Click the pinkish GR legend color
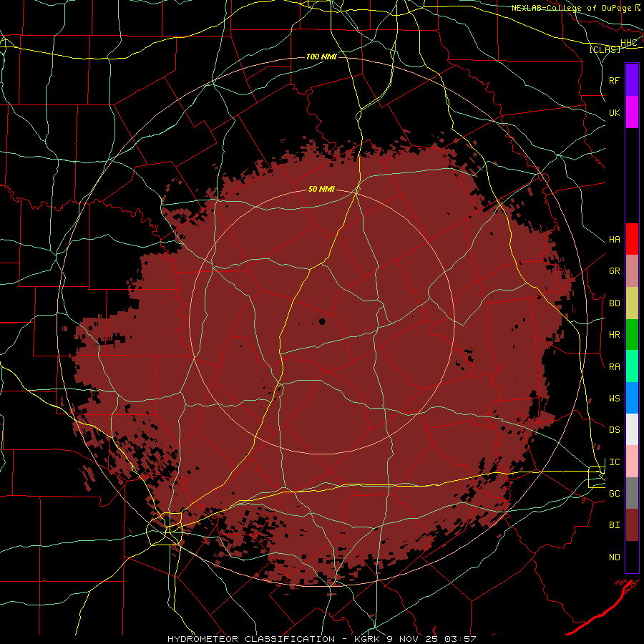Image resolution: width=644 pixels, height=644 pixels. point(632,271)
